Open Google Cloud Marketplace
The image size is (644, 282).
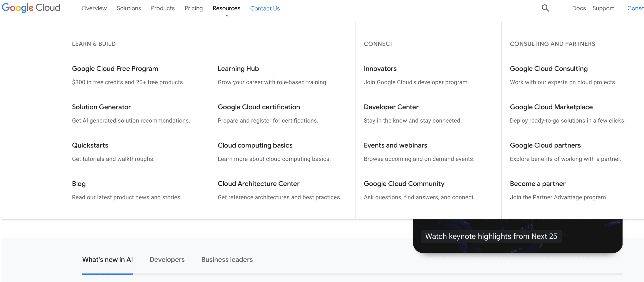pos(551,107)
